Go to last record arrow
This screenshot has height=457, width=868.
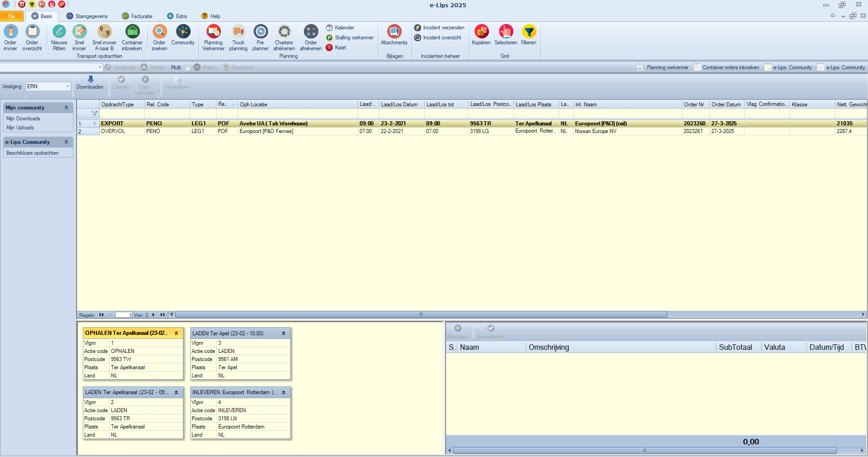coord(162,315)
